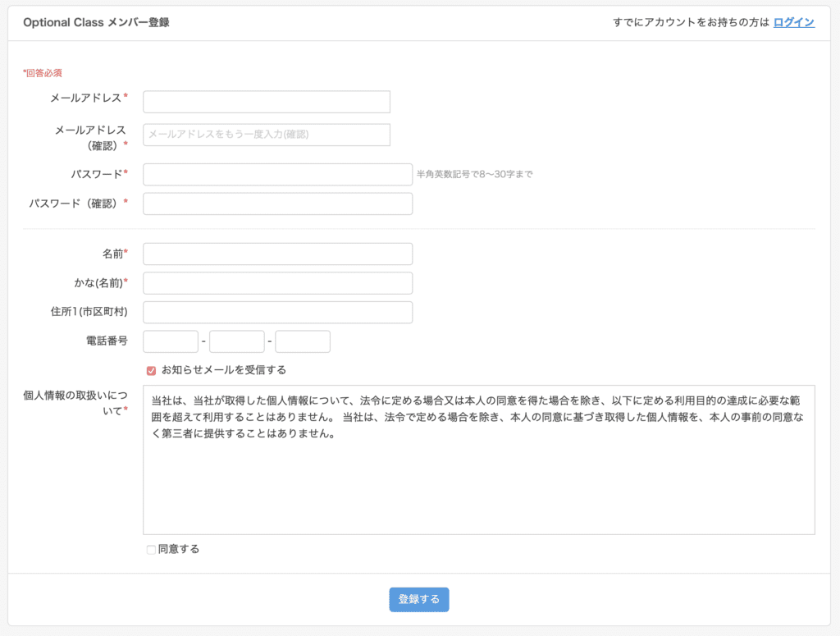Viewport: 840px width, 636px height.
Task: Click the 個人情報の取扱いについて label
Action: coord(75,402)
